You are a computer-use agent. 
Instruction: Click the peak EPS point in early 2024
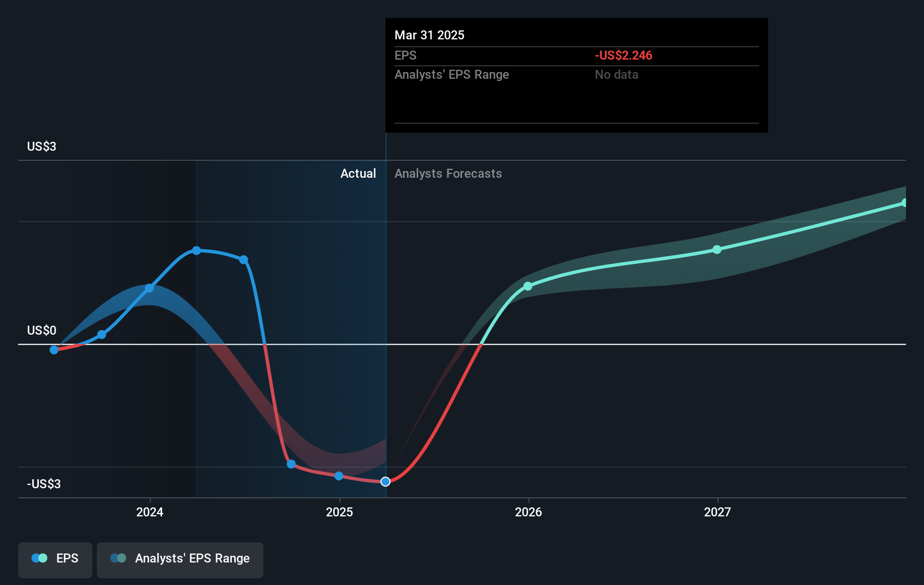(196, 250)
